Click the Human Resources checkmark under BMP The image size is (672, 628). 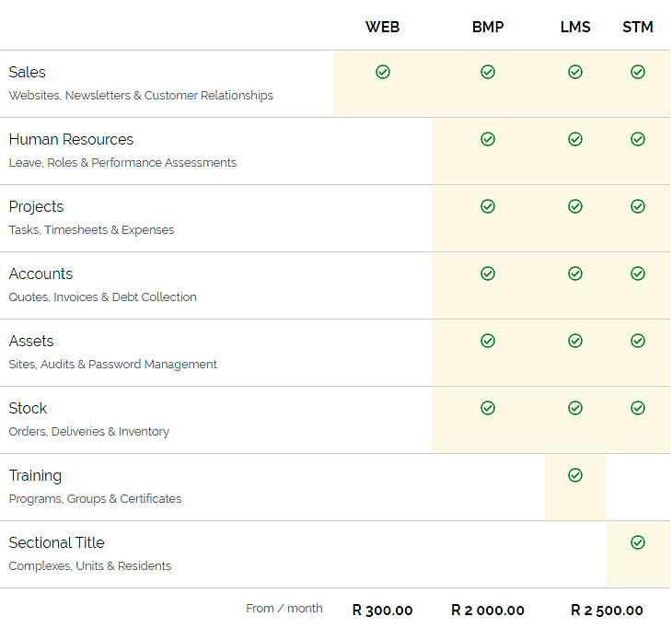tap(488, 139)
